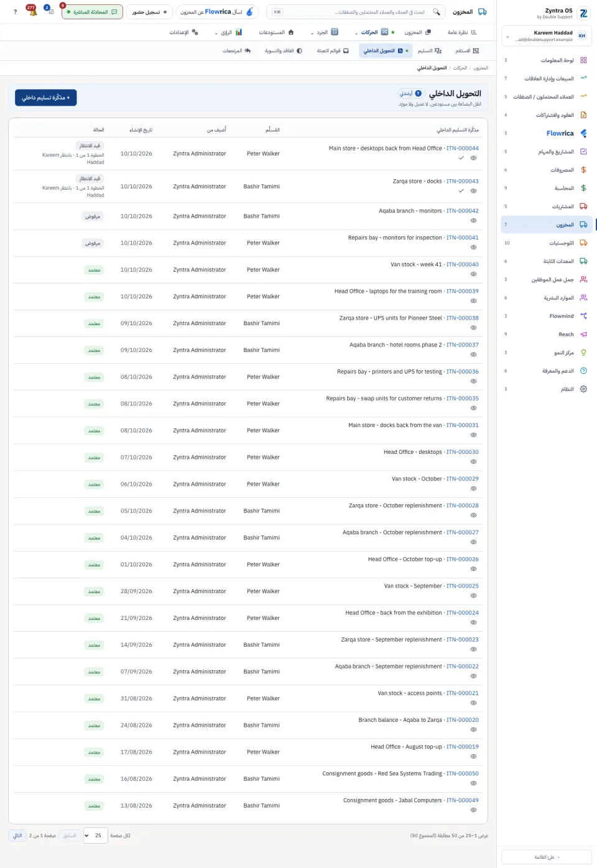Approve ITN-000043 with its checkmark icon

pyautogui.click(x=461, y=191)
